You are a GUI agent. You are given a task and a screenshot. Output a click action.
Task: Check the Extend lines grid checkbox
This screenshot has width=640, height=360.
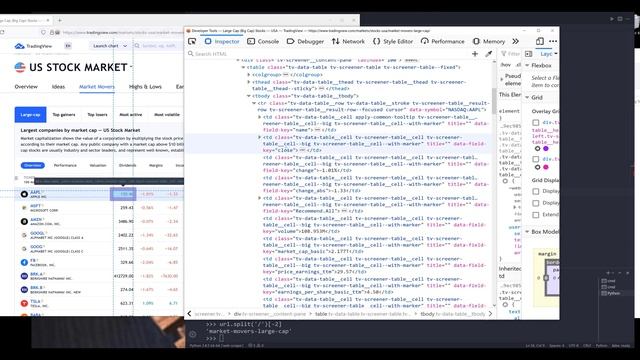point(536,215)
